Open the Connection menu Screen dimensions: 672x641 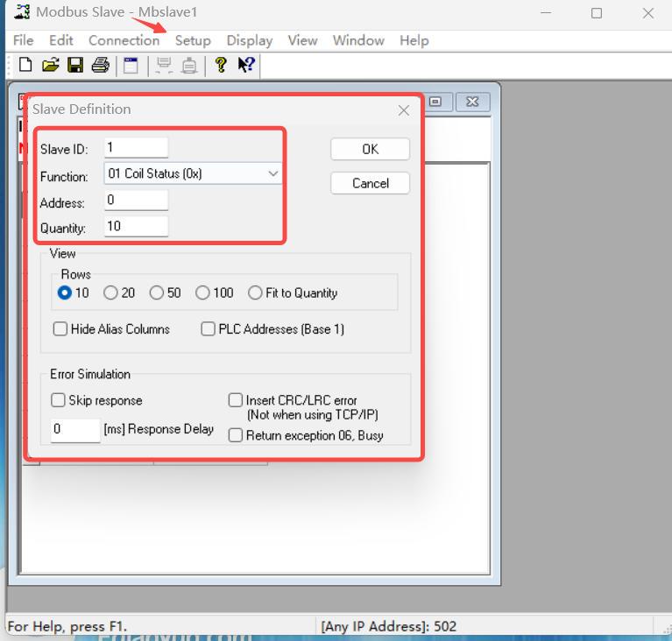point(124,40)
